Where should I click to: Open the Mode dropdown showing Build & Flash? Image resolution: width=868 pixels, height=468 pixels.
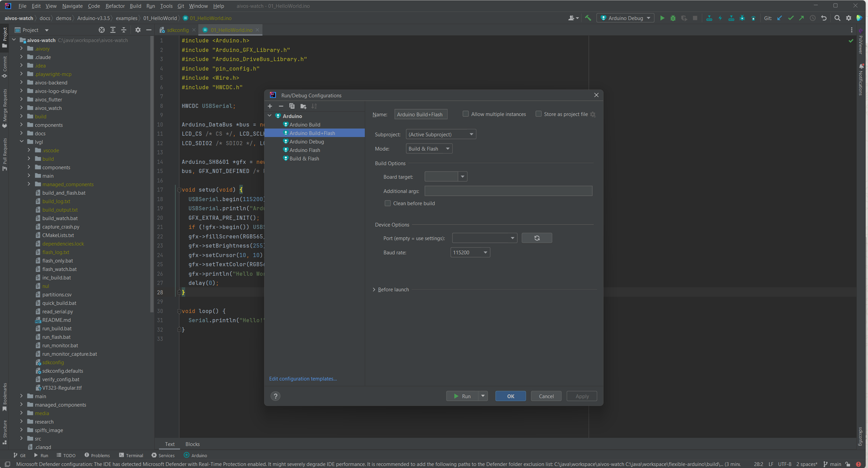429,149
